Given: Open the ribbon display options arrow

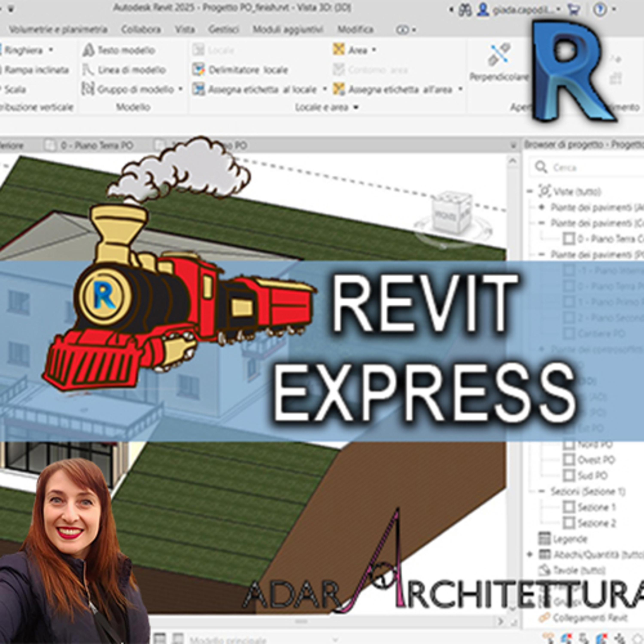Looking at the screenshot, I should (414, 30).
